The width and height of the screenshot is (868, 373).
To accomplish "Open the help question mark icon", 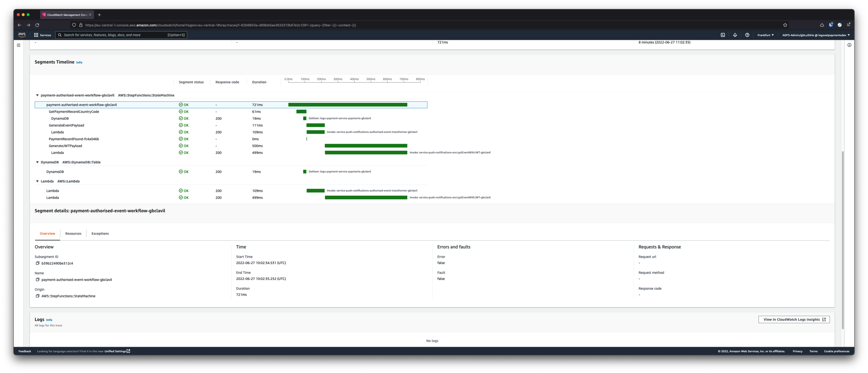I will (747, 35).
